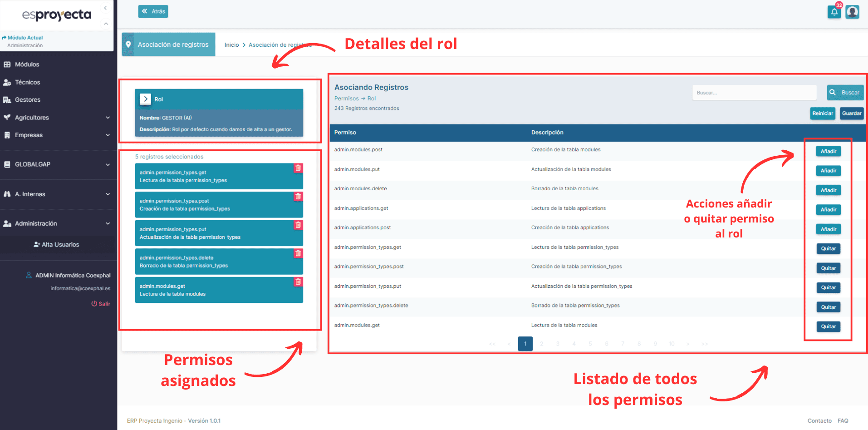The width and height of the screenshot is (868, 430).
Task: Click Guardar to save the association
Action: click(851, 113)
